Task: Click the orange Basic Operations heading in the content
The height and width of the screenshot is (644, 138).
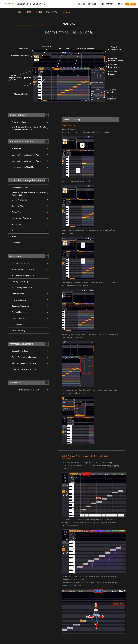Action: [69, 125]
